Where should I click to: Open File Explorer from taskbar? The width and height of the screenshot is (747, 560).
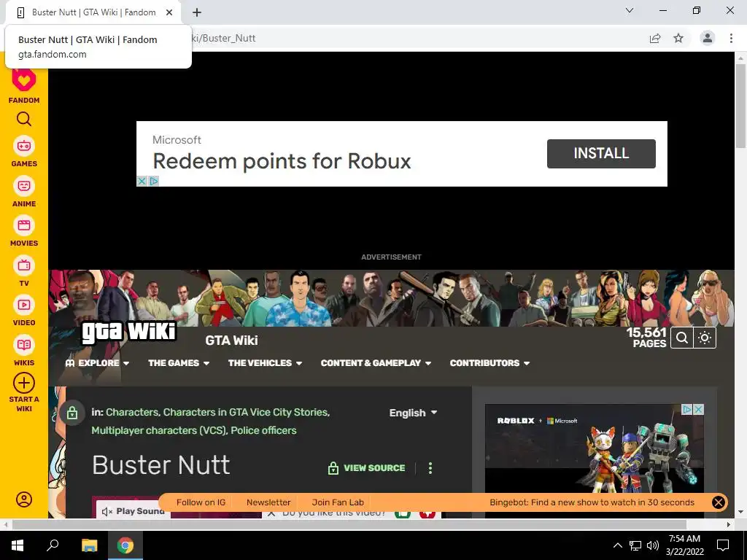tap(89, 545)
